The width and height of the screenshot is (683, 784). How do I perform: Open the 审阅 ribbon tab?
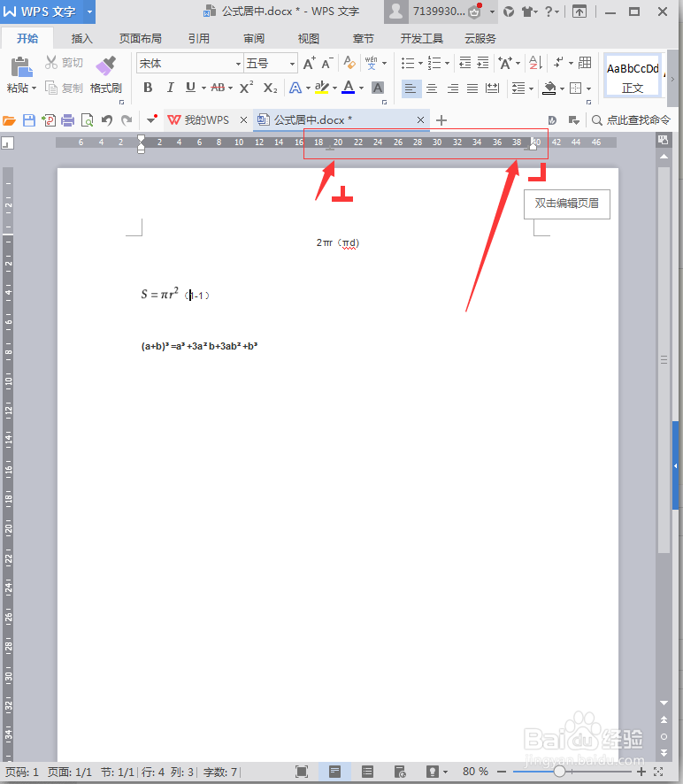pyautogui.click(x=254, y=39)
